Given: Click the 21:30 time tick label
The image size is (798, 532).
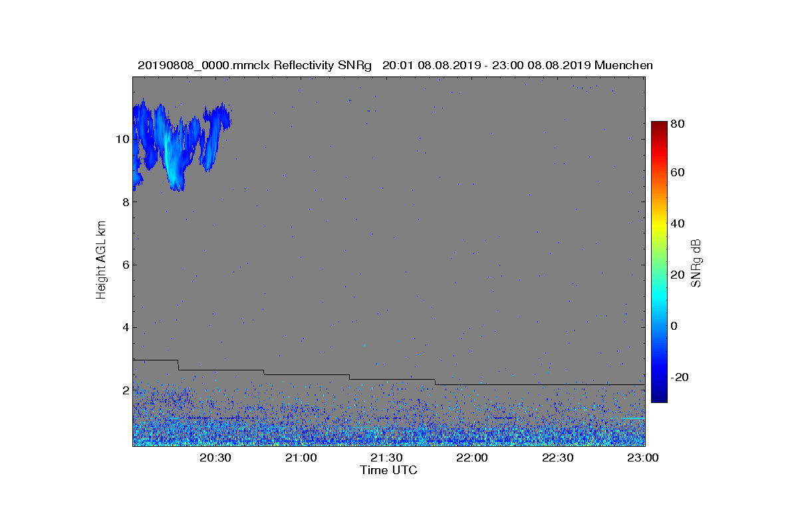Looking at the screenshot, I should 387,458.
